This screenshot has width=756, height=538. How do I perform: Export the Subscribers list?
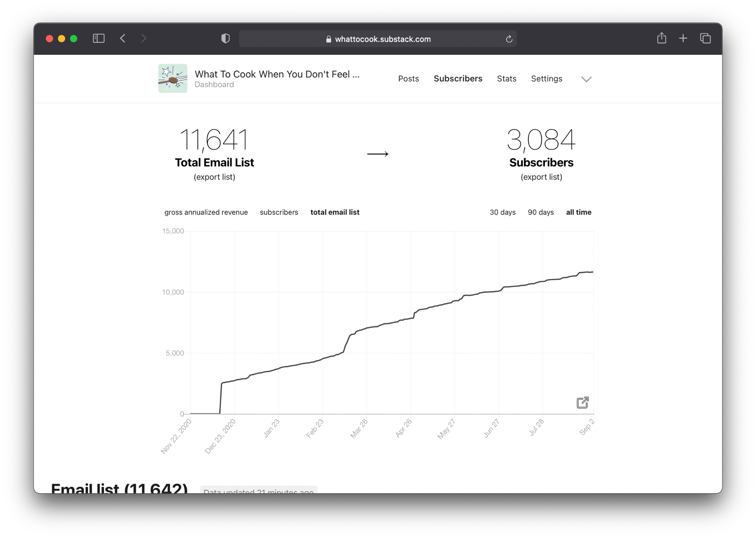[541, 177]
